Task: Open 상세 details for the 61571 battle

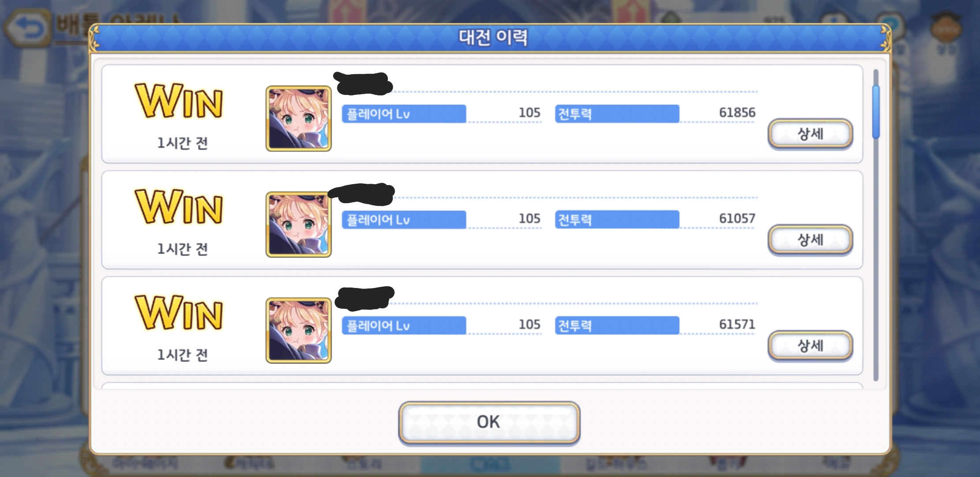Action: pyautogui.click(x=810, y=346)
